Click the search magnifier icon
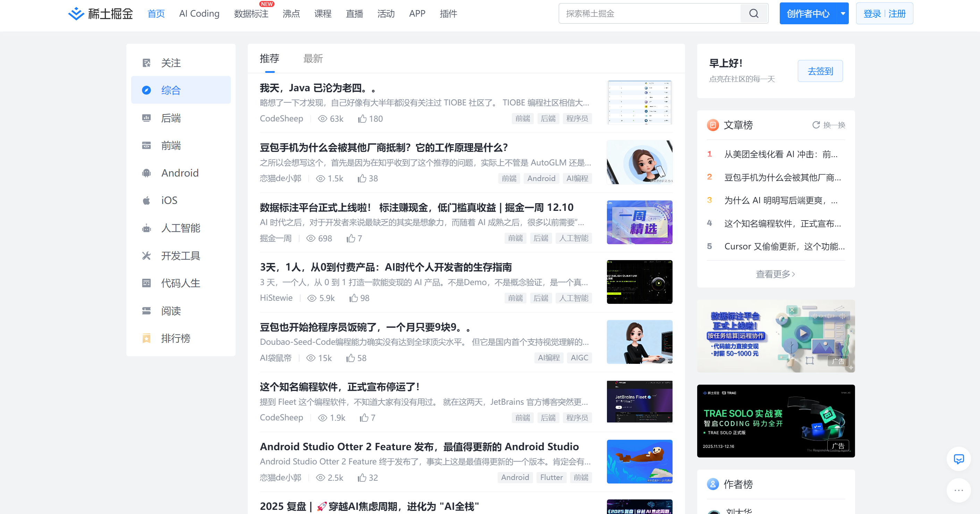 pos(754,13)
